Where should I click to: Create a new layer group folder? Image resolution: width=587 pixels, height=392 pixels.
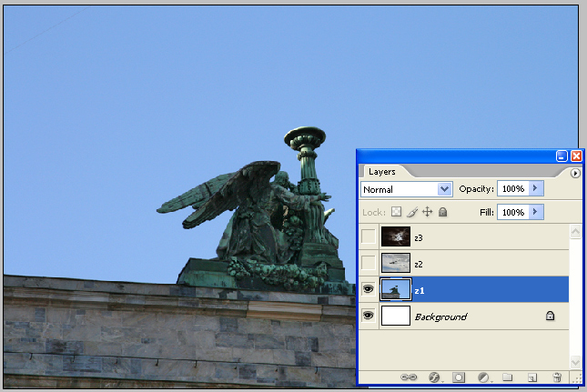click(x=507, y=377)
